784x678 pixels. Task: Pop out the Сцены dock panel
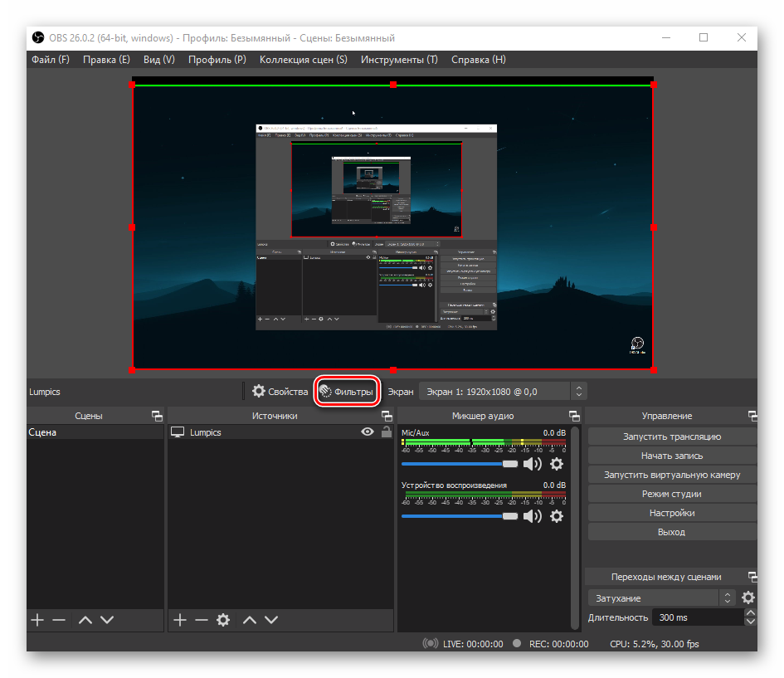click(156, 416)
